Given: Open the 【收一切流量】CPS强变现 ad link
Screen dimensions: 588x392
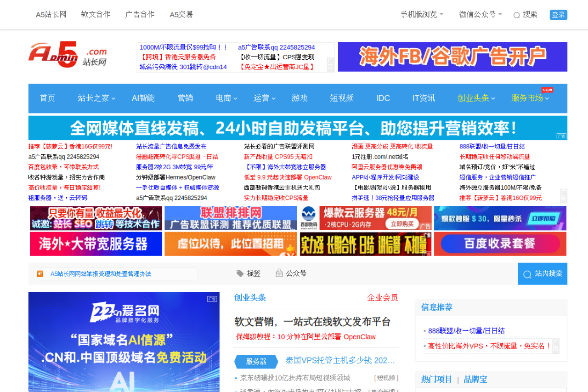Looking at the screenshot, I should pos(276,57).
